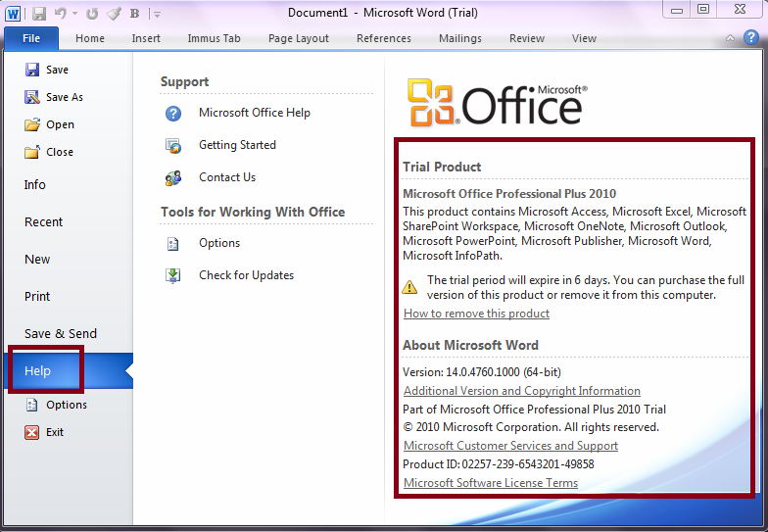Click the Options icon in the left sidebar
Screen dimensions: 768x532
coord(31,405)
